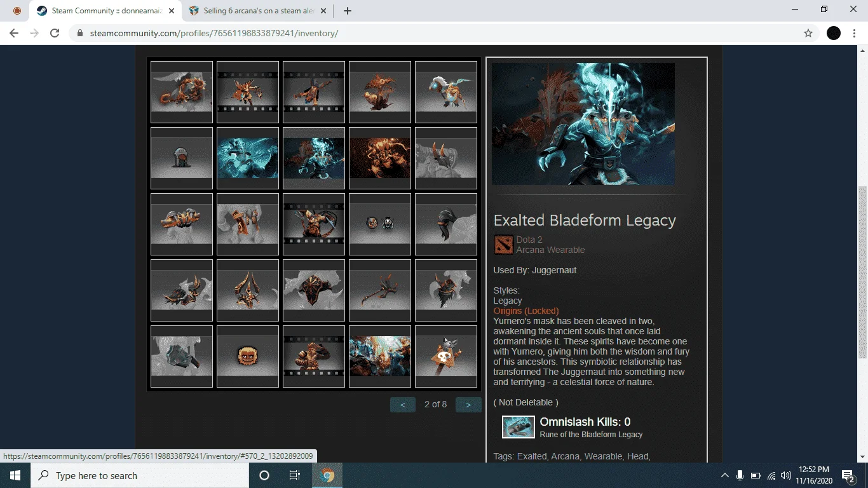Screen dimensions: 868x488
Task: Select the white-maned courier item
Action: (x=446, y=92)
